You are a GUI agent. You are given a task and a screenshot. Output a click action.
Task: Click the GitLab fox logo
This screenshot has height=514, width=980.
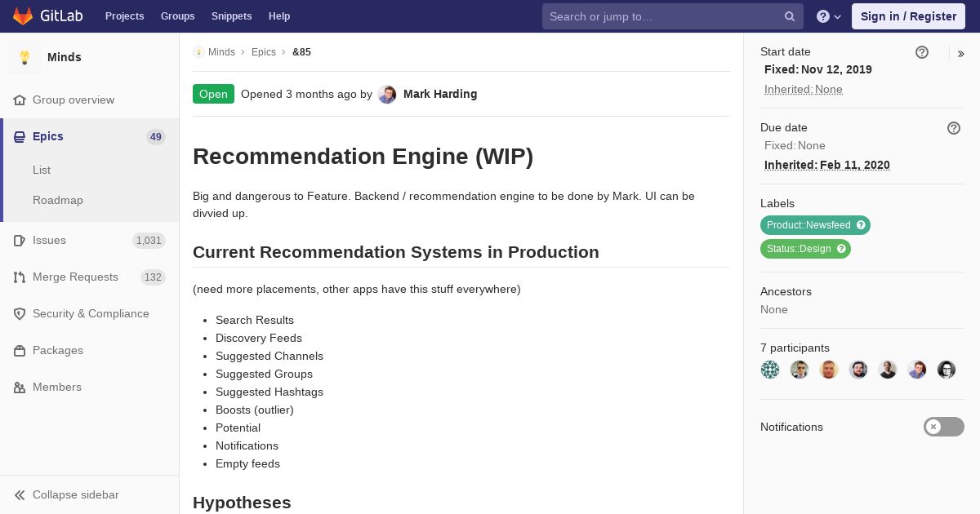23,16
